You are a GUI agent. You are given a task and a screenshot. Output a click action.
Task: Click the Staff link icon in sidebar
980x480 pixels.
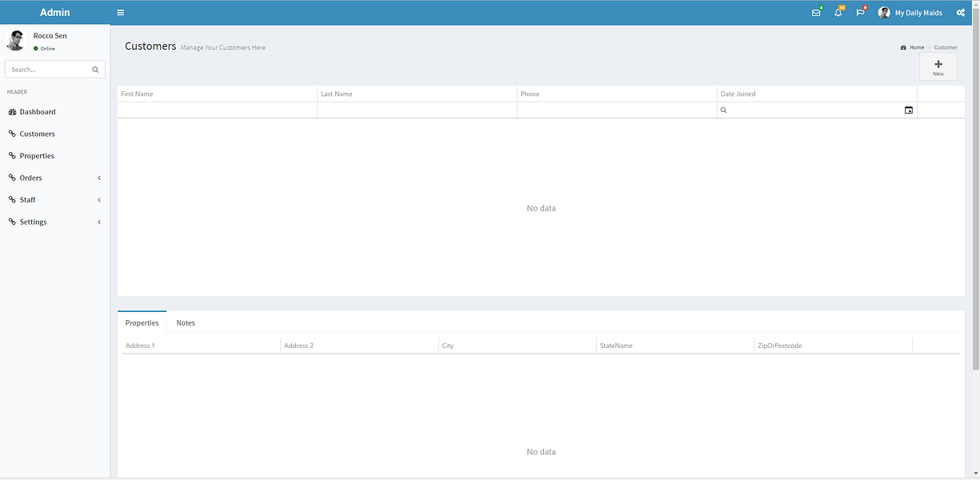coord(12,200)
